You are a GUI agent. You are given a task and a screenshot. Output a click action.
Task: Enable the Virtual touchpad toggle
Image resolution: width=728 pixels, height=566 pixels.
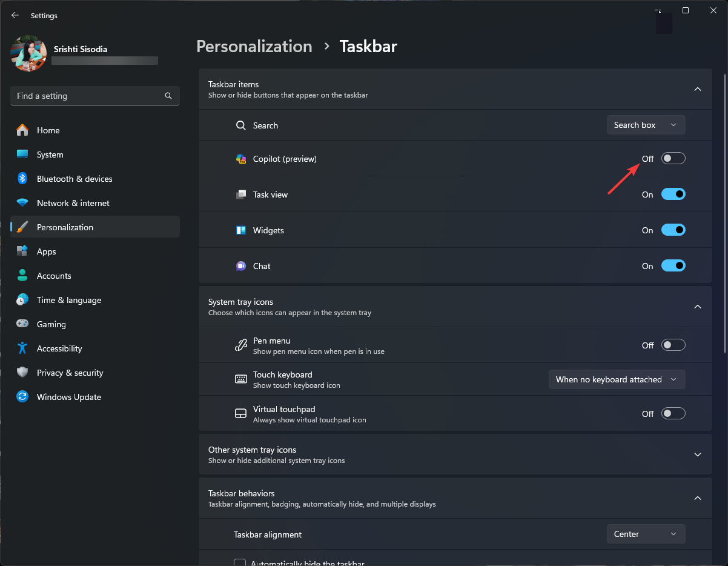coord(673,413)
